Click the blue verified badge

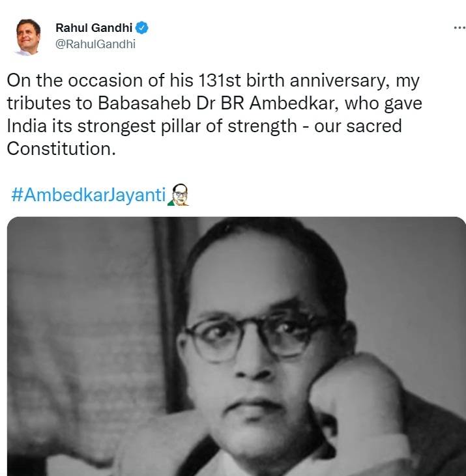point(141,27)
